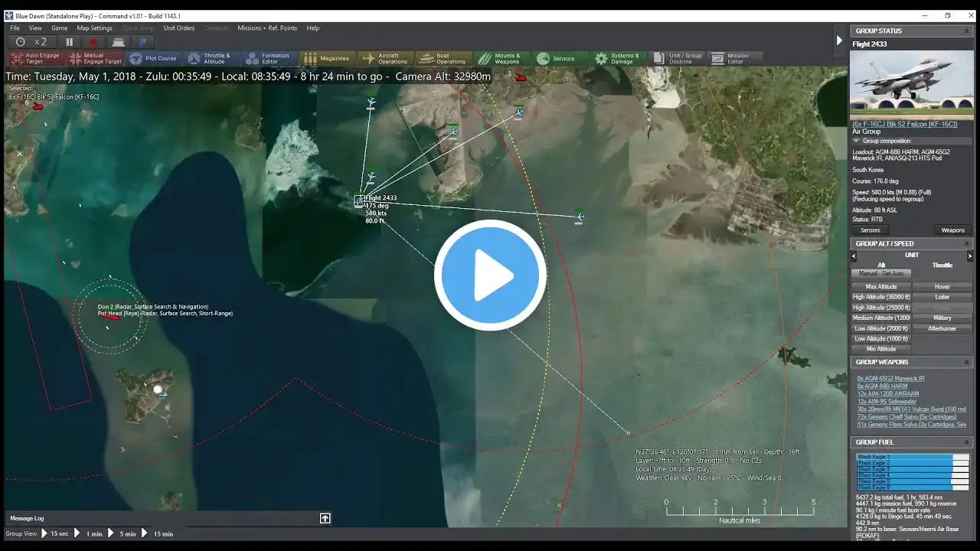Viewport: 980px width, 551px height.
Task: Open the Unit Orders menu
Action: click(179, 28)
